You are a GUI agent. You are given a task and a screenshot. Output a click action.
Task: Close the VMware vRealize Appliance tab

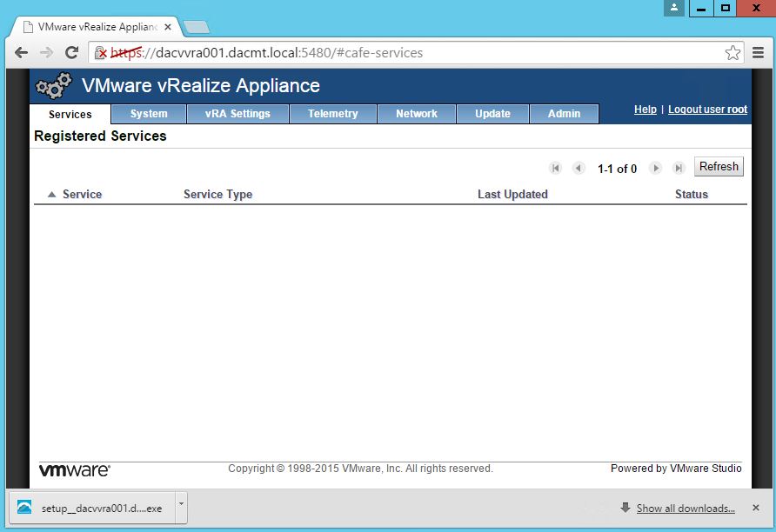[x=168, y=27]
